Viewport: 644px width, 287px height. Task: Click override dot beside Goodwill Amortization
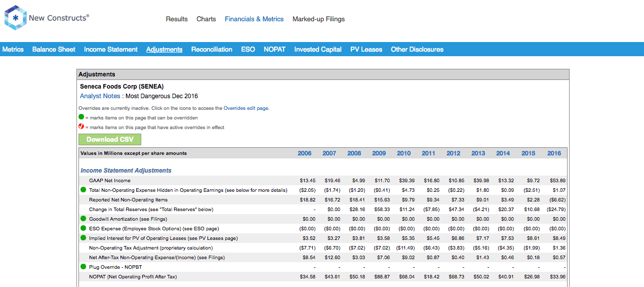click(x=83, y=219)
